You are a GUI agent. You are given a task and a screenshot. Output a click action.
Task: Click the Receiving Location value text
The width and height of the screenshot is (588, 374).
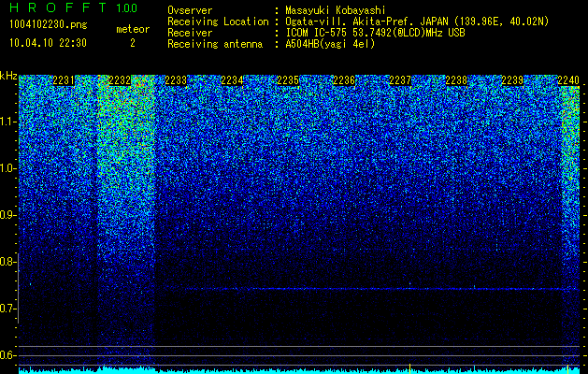(417, 22)
